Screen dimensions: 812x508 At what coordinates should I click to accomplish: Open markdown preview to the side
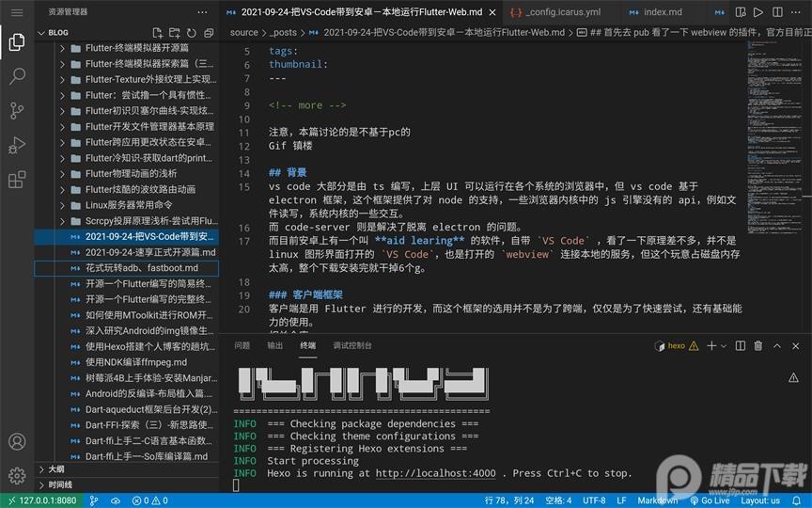(x=741, y=12)
